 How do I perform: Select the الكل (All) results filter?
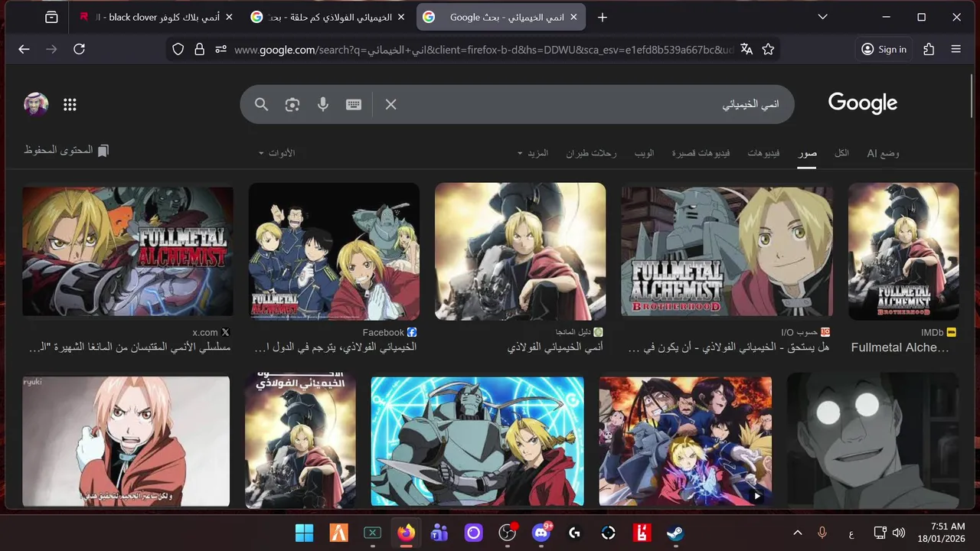841,153
